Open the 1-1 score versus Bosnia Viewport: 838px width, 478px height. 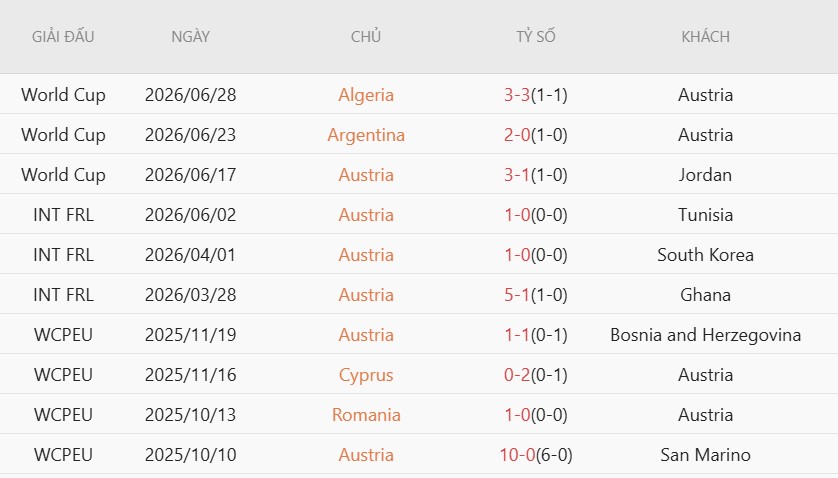pos(517,335)
